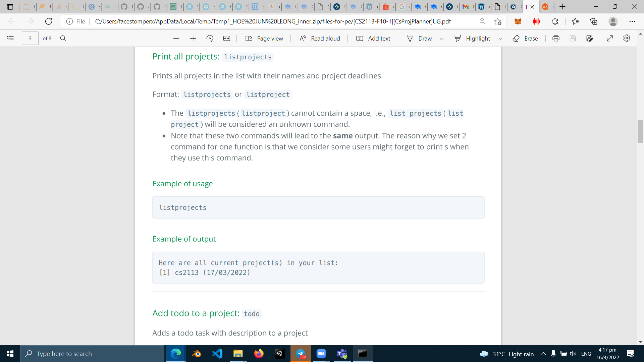Select the Erase tool
Screen dimensions: 644x362
click(526, 38)
